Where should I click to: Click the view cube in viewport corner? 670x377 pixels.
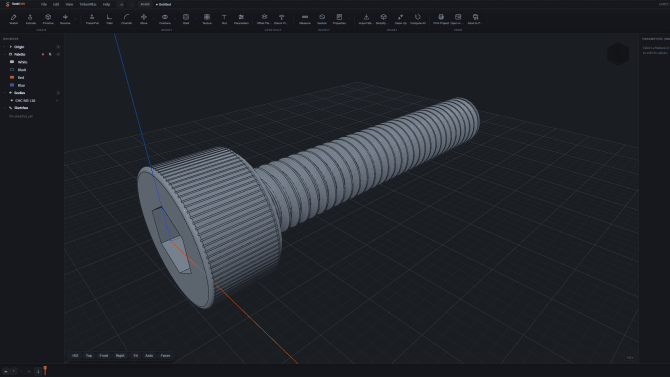[x=618, y=54]
